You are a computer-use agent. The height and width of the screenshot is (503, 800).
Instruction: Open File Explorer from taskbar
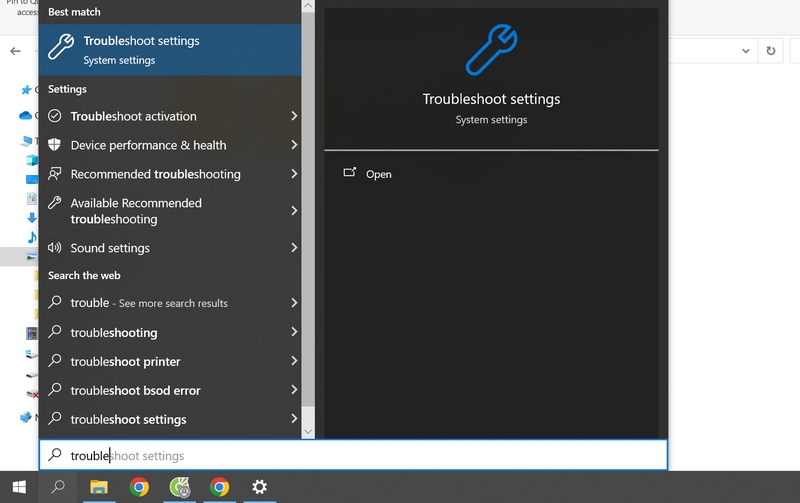tap(99, 487)
